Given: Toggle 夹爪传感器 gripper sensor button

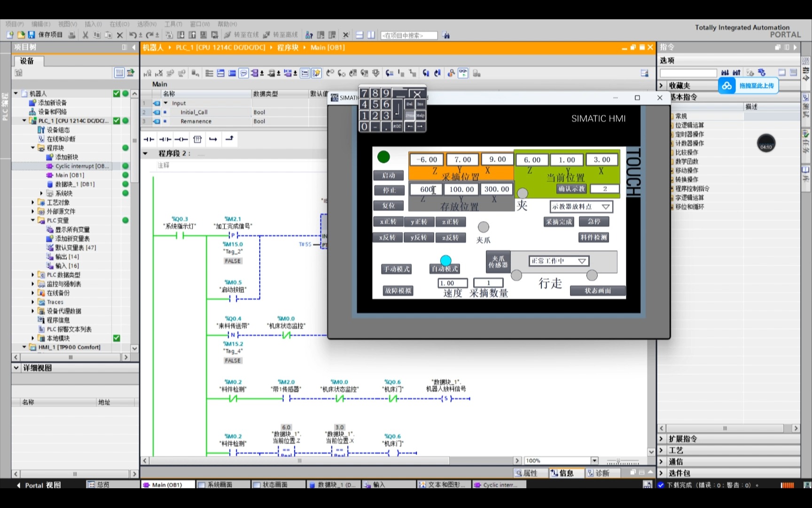Looking at the screenshot, I should coord(498,262).
